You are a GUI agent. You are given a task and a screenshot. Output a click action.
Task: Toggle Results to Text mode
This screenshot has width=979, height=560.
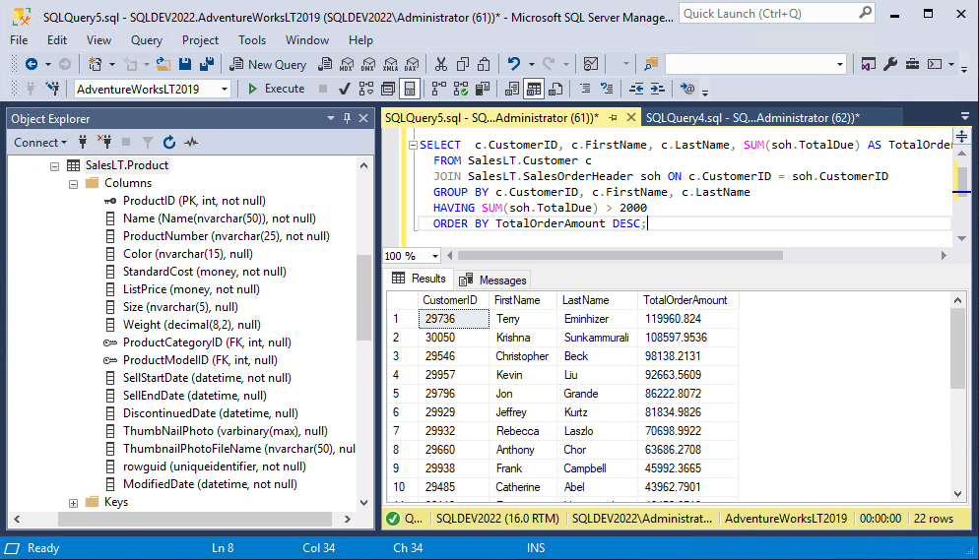point(512,90)
